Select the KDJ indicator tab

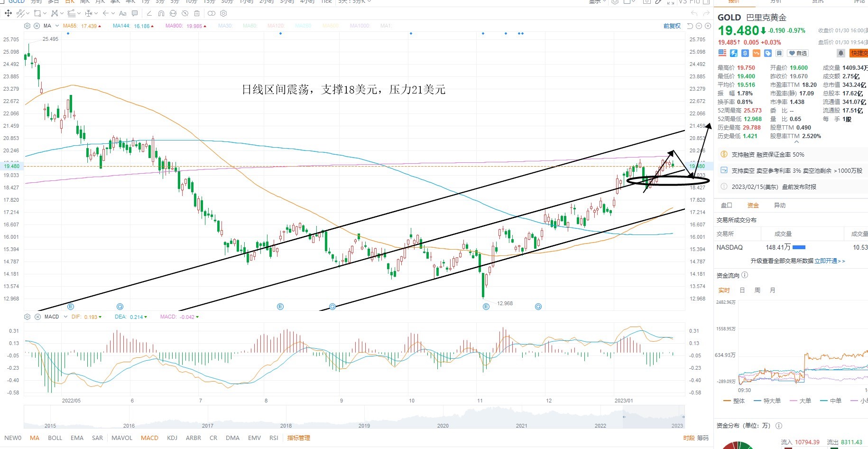tap(172, 438)
